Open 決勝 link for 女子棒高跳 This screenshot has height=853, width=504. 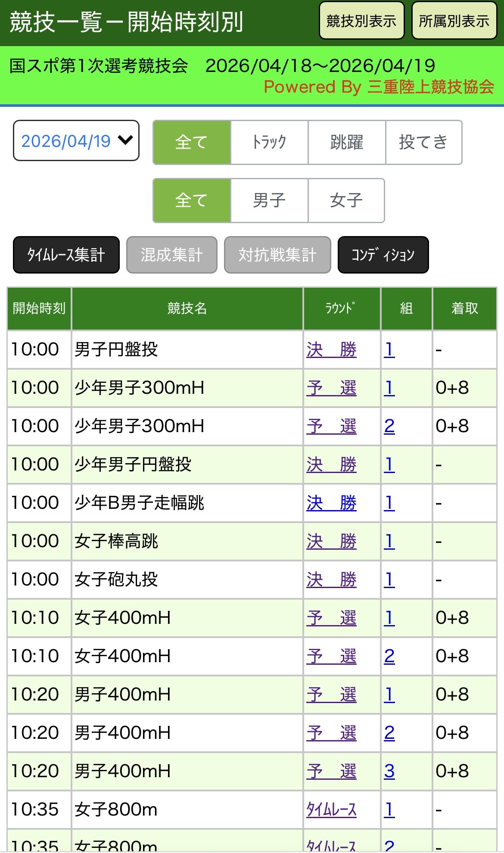[x=331, y=541]
